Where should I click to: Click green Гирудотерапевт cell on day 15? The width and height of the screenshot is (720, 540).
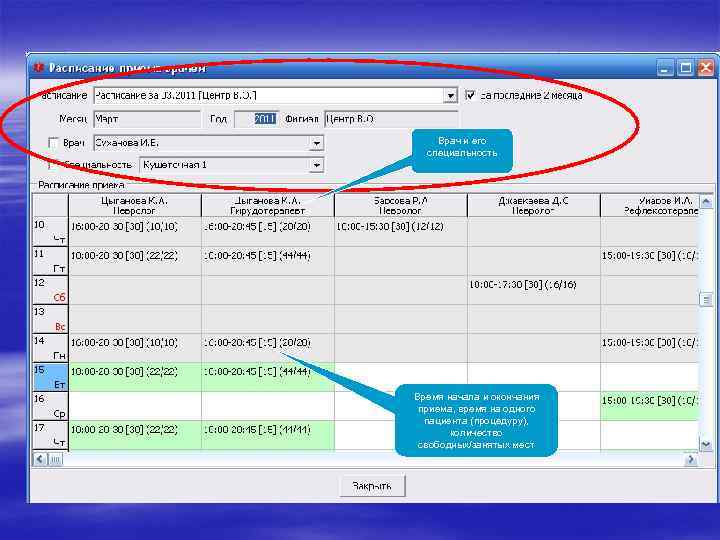[268, 377]
